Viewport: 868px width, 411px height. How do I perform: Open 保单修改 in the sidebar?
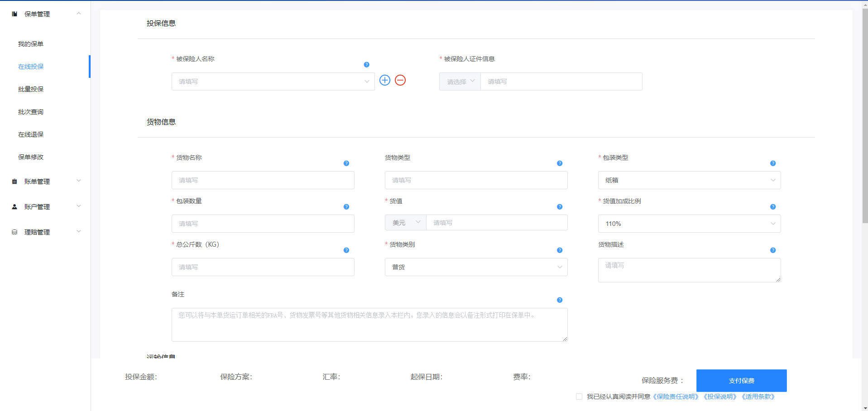pos(31,157)
